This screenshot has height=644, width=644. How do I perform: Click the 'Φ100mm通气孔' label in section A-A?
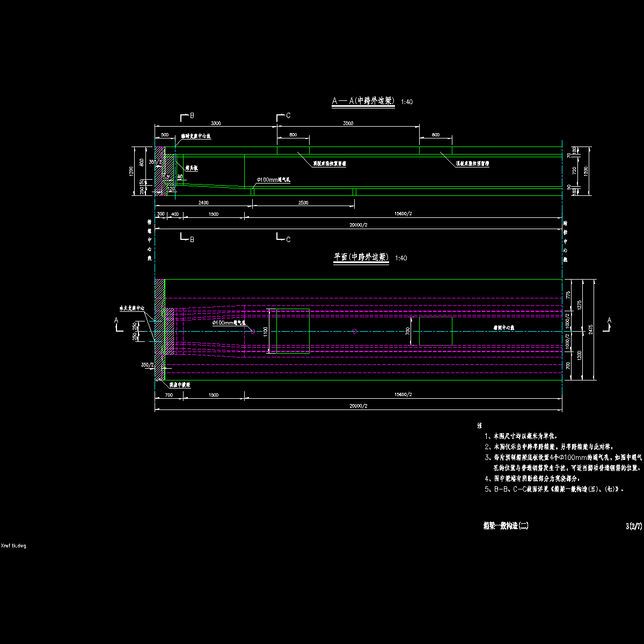click(x=274, y=180)
